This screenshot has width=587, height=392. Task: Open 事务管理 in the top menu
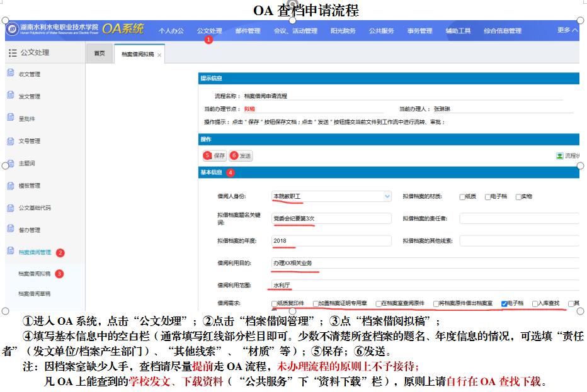[419, 31]
